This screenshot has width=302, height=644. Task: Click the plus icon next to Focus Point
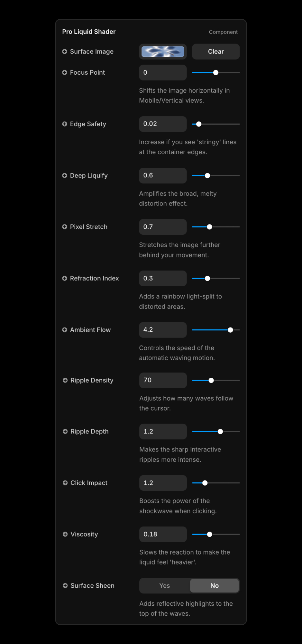click(x=65, y=72)
